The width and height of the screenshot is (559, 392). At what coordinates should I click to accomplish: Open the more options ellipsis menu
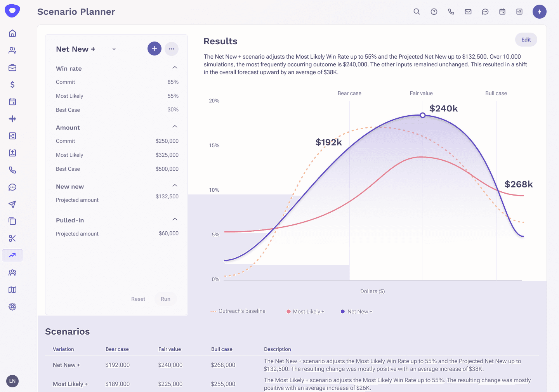pos(172,49)
